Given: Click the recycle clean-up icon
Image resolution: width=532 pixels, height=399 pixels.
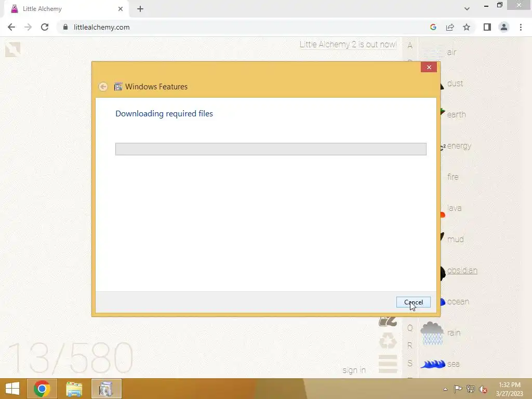Looking at the screenshot, I should tap(388, 340).
